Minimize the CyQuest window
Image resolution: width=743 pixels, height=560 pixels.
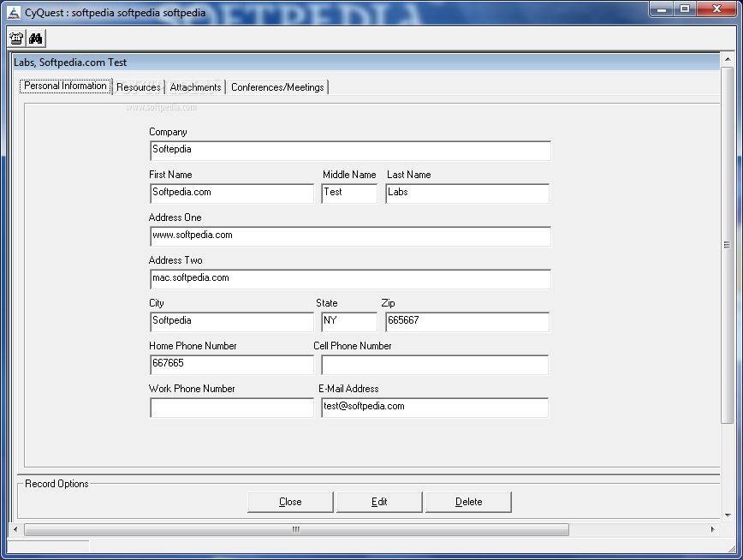pyautogui.click(x=663, y=9)
